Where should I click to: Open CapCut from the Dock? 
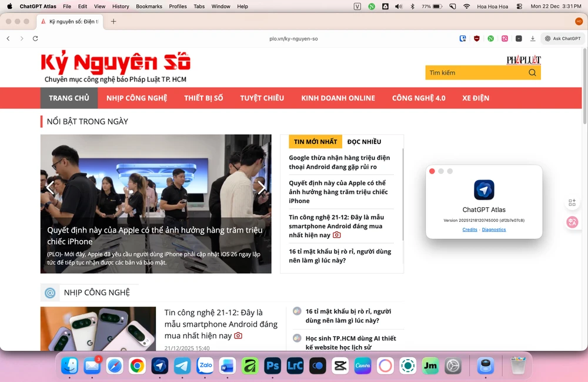[x=340, y=366]
